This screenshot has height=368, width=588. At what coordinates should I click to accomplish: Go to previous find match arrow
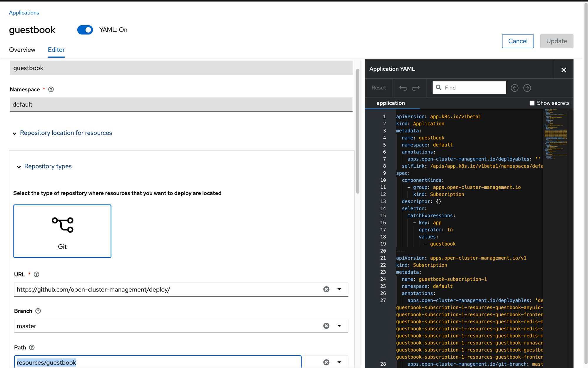point(514,88)
